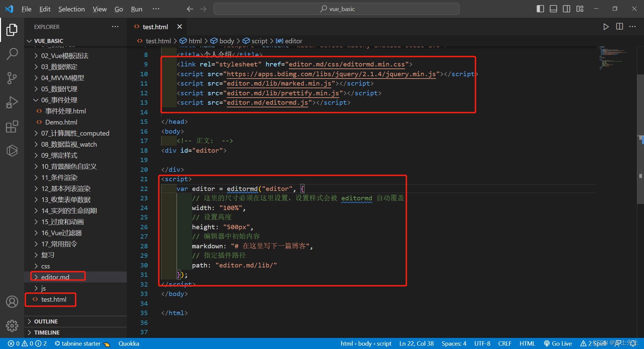644x349 pixels.
Task: Click the code minimap preview
Action: click(x=613, y=58)
